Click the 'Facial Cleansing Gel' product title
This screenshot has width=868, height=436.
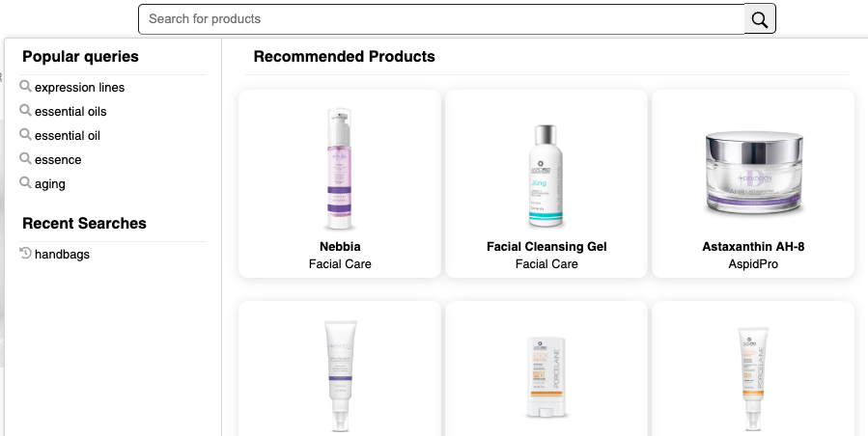(x=546, y=247)
